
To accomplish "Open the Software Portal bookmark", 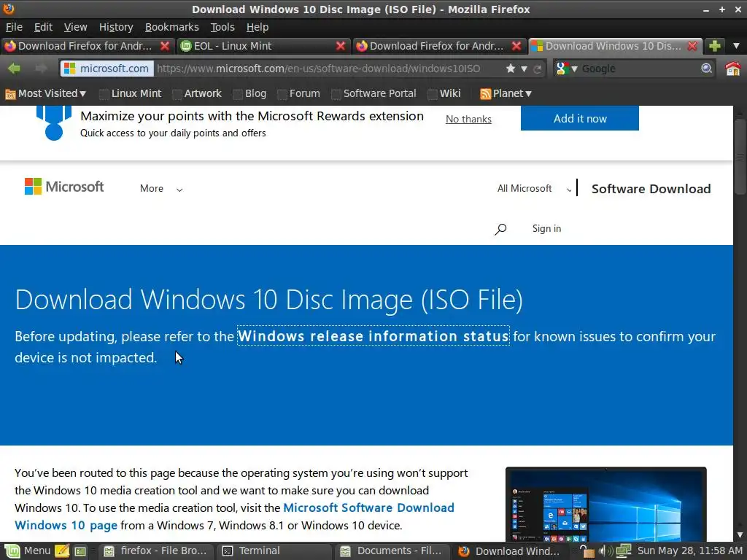I will [374, 94].
